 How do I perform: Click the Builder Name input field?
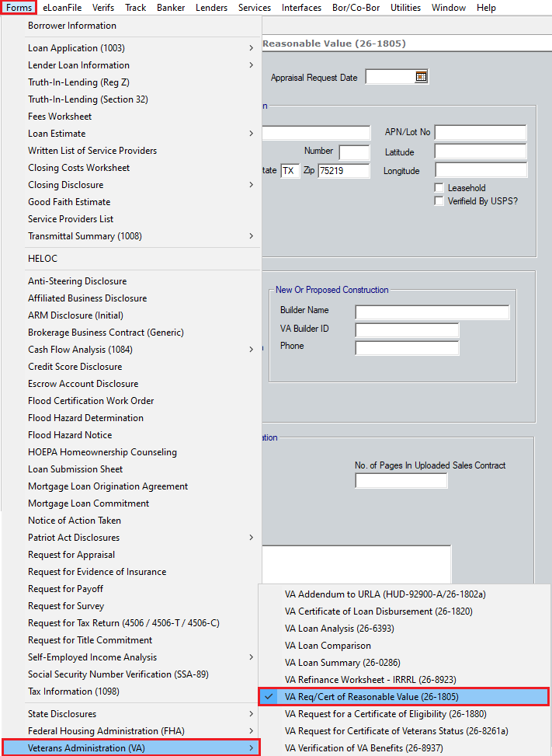pyautogui.click(x=432, y=312)
